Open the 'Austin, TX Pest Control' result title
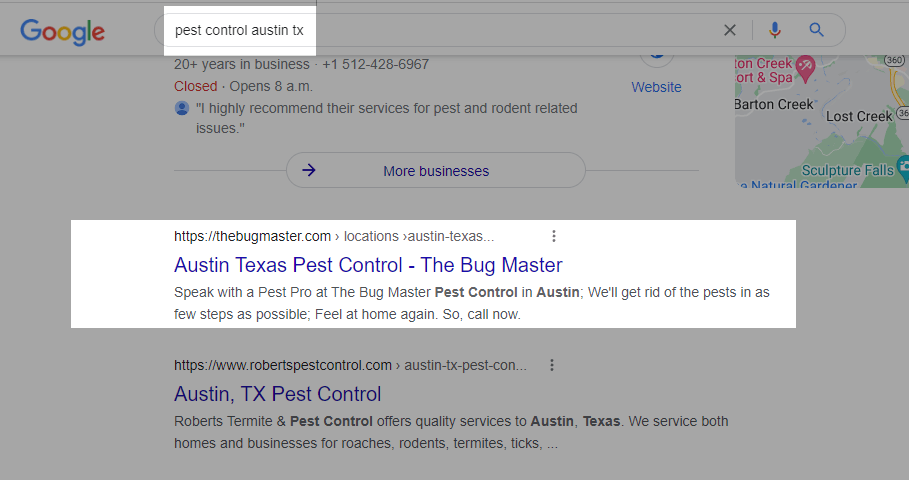Image resolution: width=909 pixels, height=480 pixels. (x=277, y=394)
